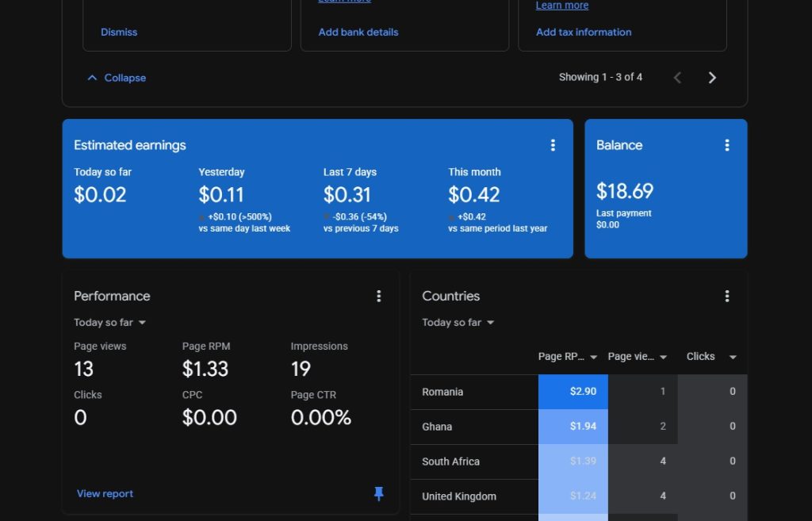Open Countries card more options menu
This screenshot has height=521, width=812.
[726, 296]
